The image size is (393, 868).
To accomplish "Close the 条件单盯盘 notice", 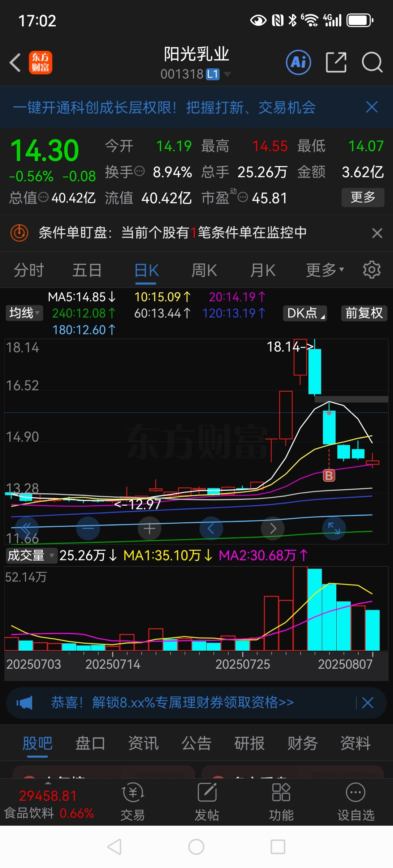I will tap(377, 233).
